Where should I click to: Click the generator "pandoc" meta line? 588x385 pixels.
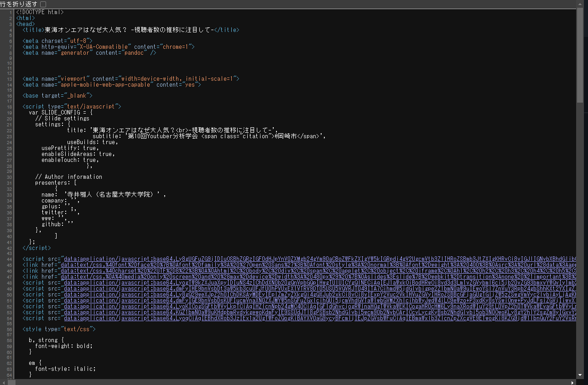(x=89, y=53)
